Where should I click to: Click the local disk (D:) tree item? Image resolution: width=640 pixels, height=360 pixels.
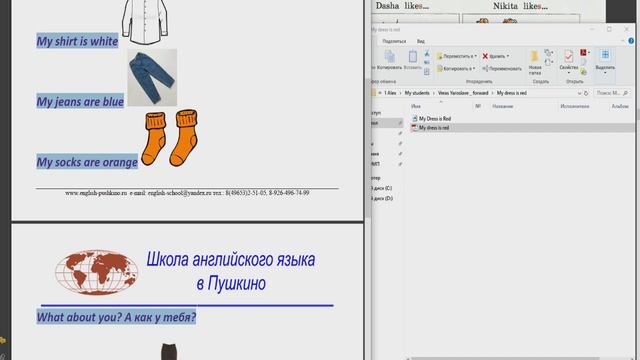(382, 198)
